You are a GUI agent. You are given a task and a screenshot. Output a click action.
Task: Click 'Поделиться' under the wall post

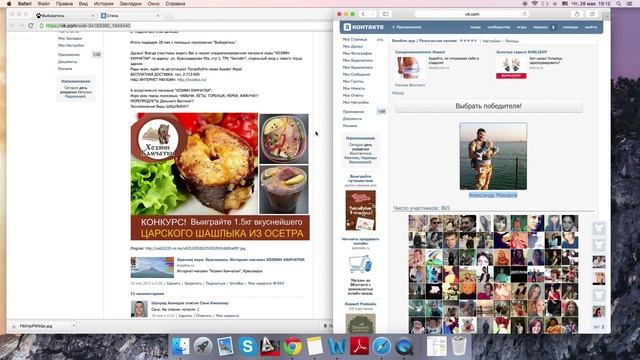coord(216,283)
